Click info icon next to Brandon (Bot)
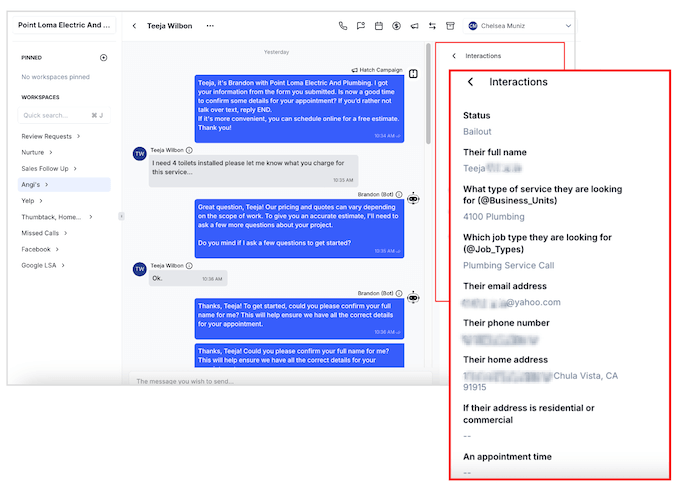The height and width of the screenshot is (488, 680). click(x=399, y=195)
